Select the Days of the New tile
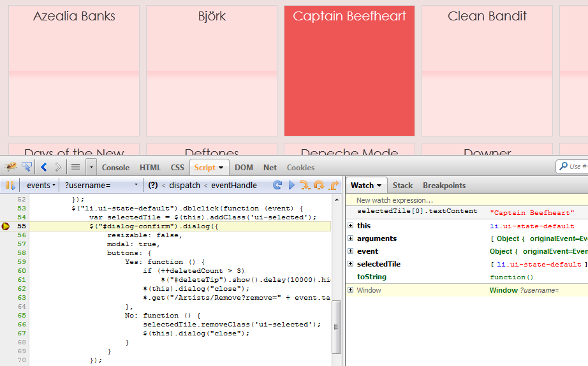The height and width of the screenshot is (366, 588). [74, 149]
